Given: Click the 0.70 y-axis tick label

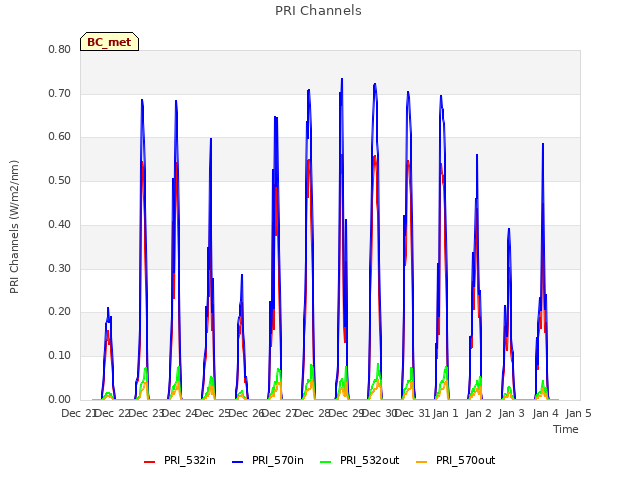Looking at the screenshot, I should tap(60, 93).
